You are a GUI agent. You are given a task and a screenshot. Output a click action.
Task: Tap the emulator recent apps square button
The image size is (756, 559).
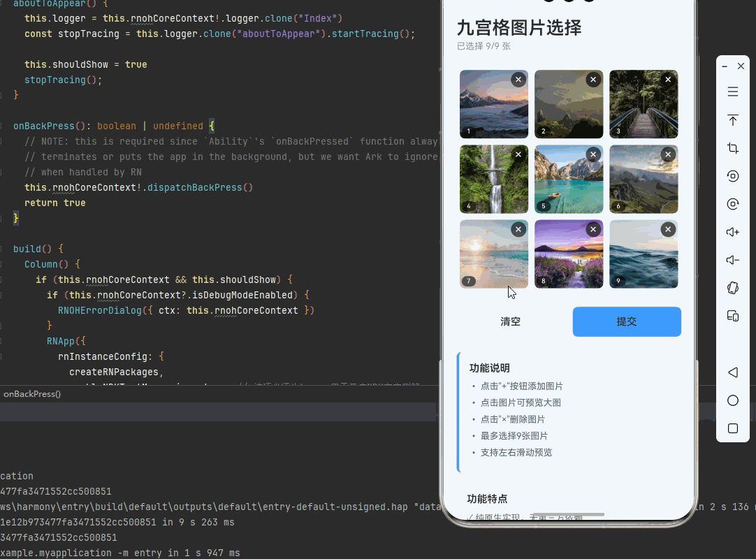[733, 428]
